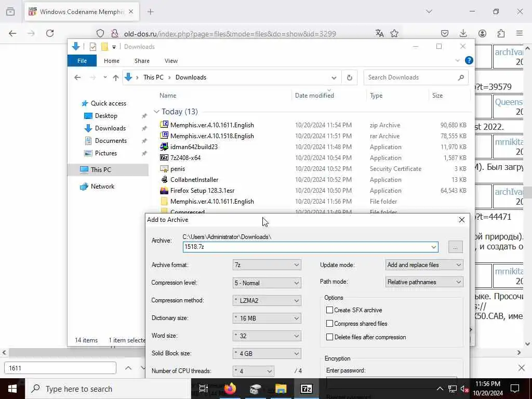This screenshot has height=399, width=532.
Task: Open the Home ribbon tab
Action: tap(112, 61)
